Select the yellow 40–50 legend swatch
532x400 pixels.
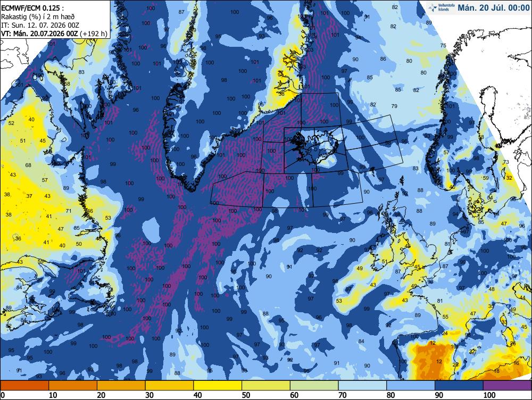pyautogui.click(x=218, y=386)
